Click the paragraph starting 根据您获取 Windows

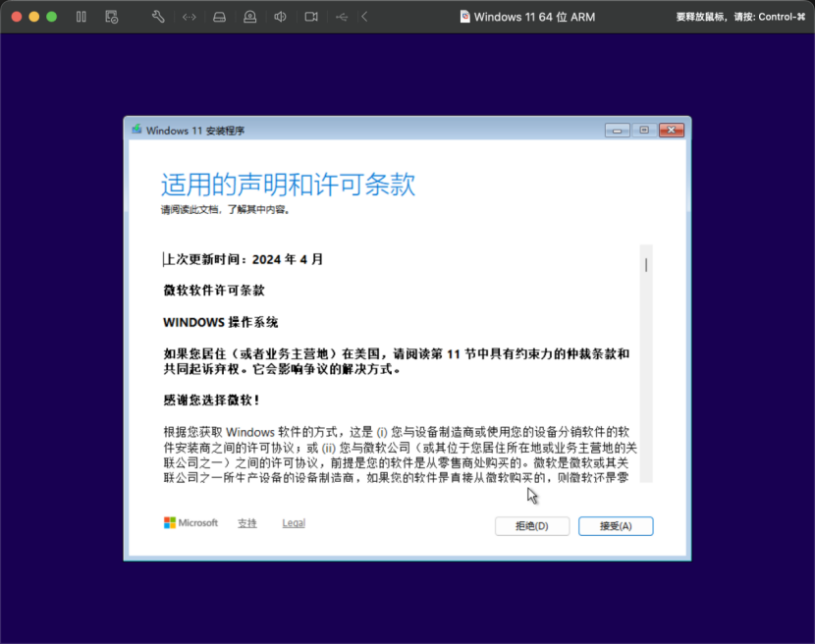401,455
